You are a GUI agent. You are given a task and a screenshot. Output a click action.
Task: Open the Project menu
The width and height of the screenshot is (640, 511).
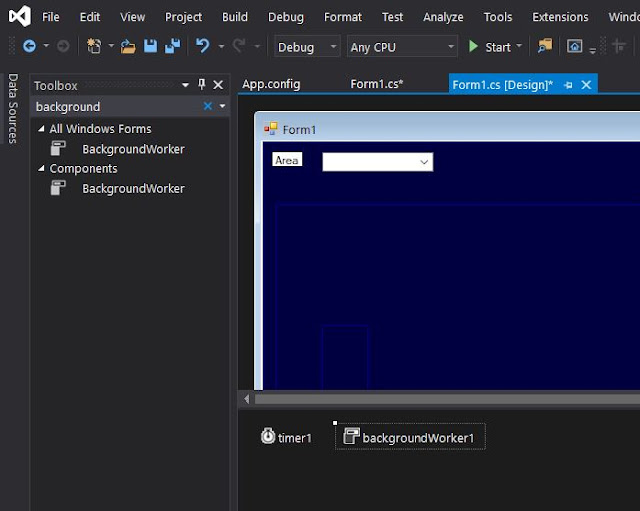click(183, 17)
